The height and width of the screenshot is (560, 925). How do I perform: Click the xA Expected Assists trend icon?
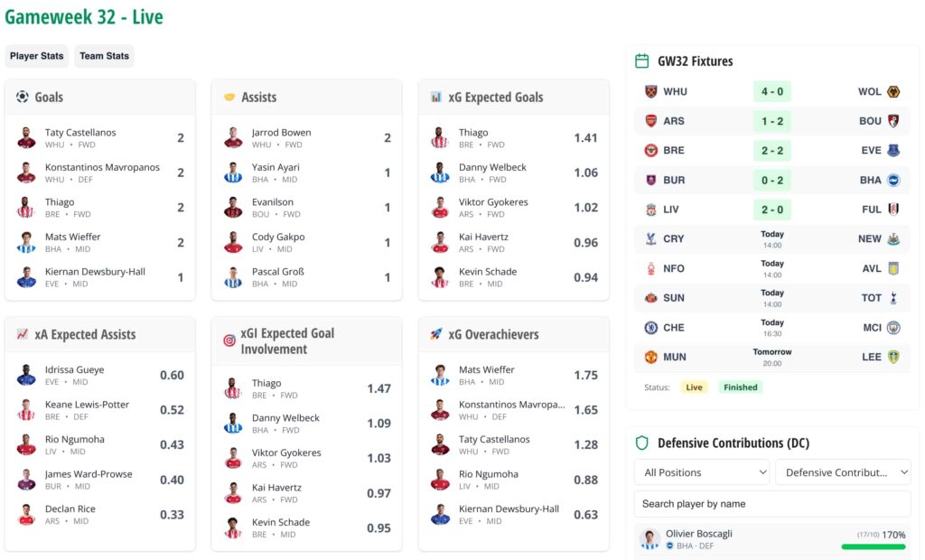click(x=23, y=334)
